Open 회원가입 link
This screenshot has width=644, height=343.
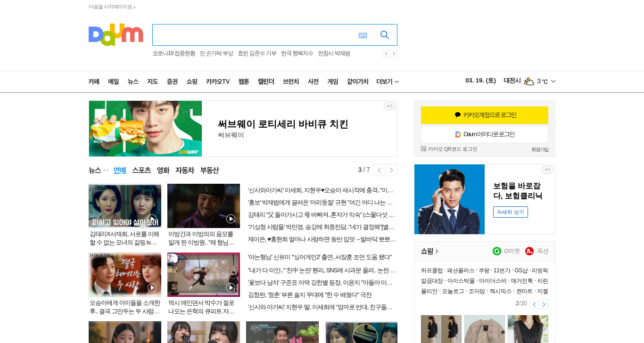tap(540, 149)
